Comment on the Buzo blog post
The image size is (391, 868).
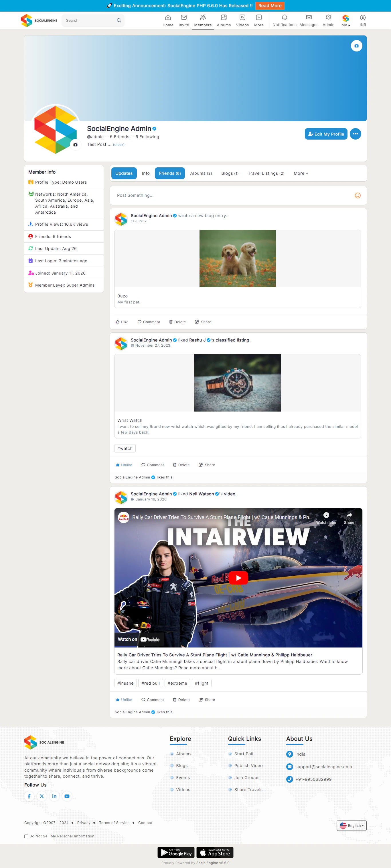149,322
